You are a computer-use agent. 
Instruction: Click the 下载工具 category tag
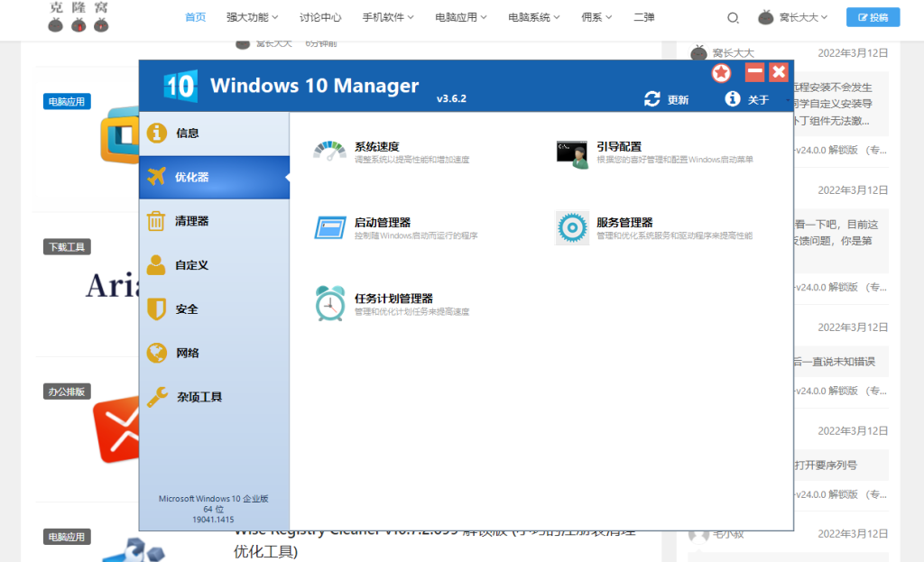pyautogui.click(x=67, y=247)
